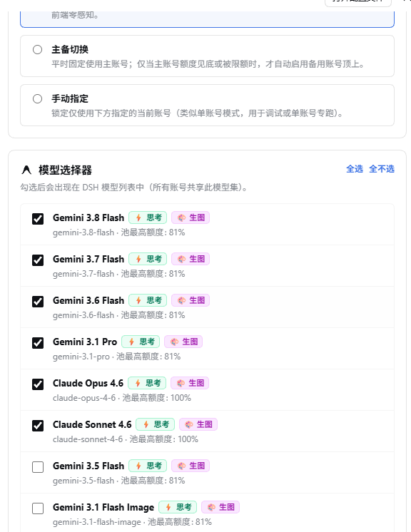Click 思考 badge on Gemini 3.1 Pro

tap(141, 342)
